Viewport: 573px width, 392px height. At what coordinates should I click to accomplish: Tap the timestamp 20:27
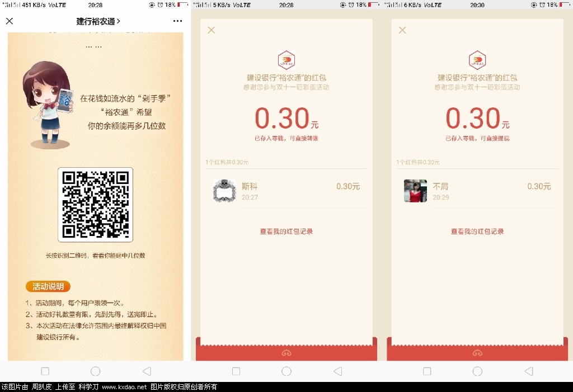coord(250,197)
